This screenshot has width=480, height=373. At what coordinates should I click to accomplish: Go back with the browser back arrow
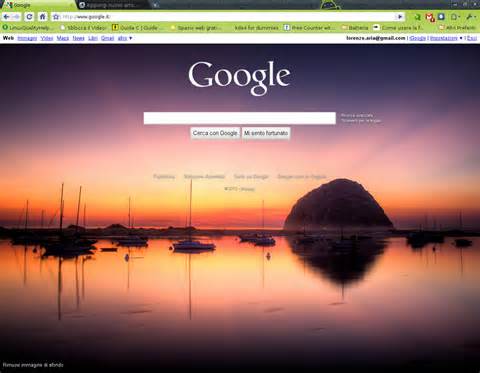[x=6, y=17]
